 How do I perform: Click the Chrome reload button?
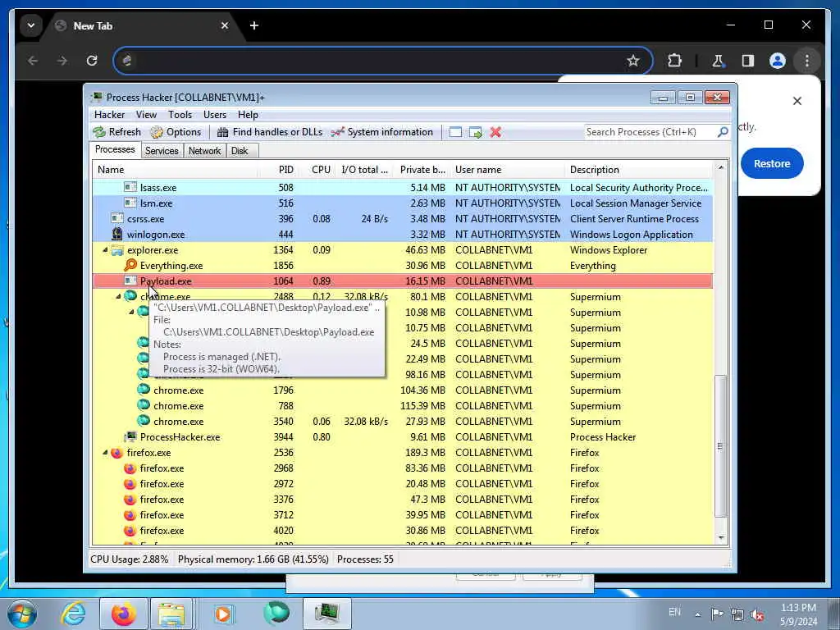[x=92, y=61]
